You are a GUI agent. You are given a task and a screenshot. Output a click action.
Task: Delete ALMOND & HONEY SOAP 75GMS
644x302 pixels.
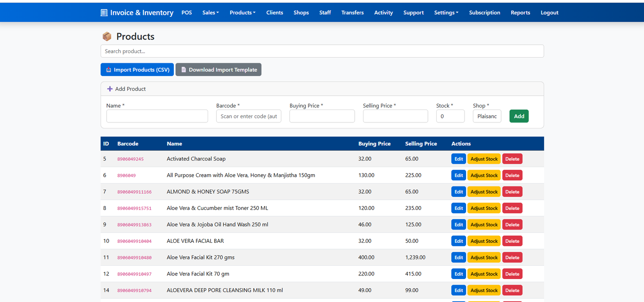(x=512, y=192)
